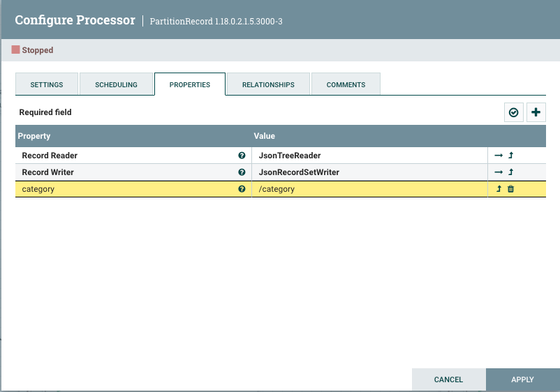560x392 pixels.
Task: Click the Cancel button
Action: tap(448, 379)
